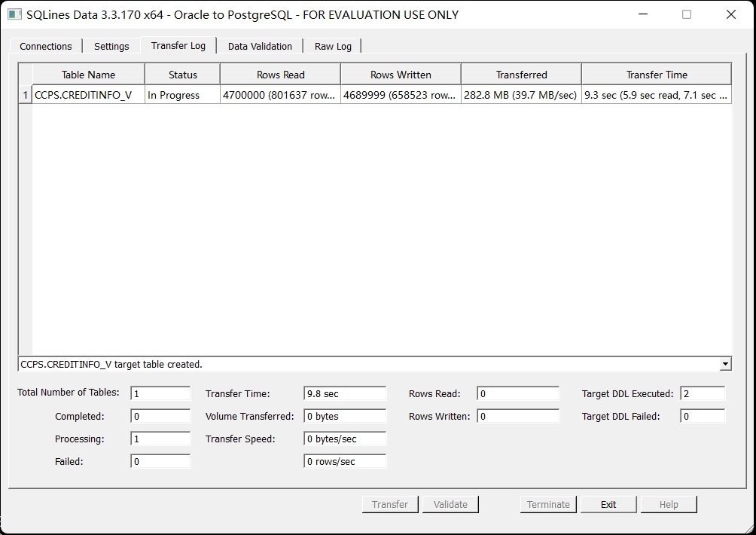Click the summary Rows Written field

tap(518, 417)
